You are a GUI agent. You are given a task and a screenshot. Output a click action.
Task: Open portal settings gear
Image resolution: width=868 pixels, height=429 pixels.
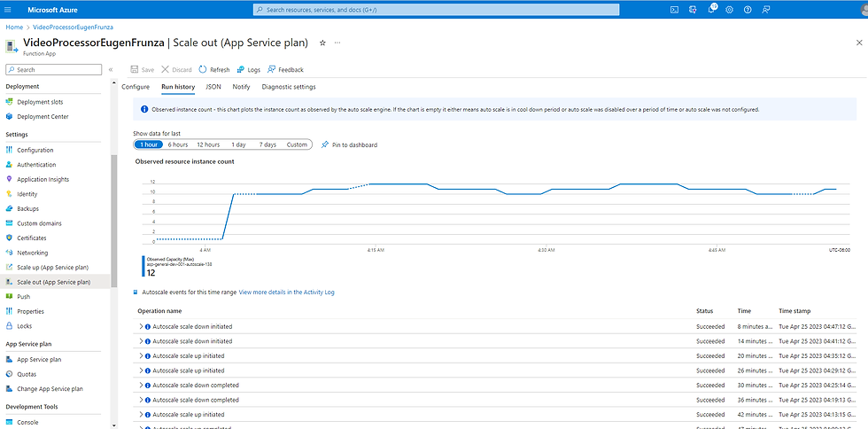(730, 10)
